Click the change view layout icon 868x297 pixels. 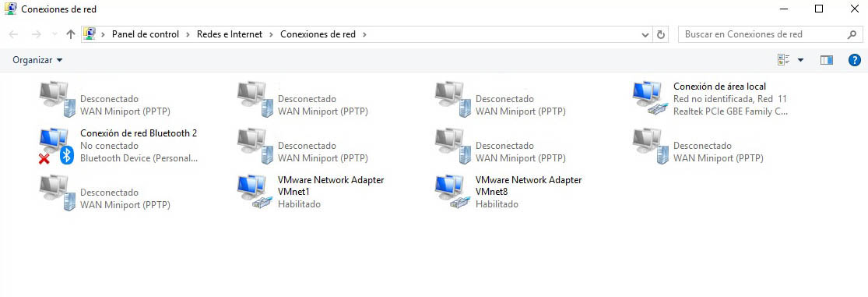click(x=783, y=60)
